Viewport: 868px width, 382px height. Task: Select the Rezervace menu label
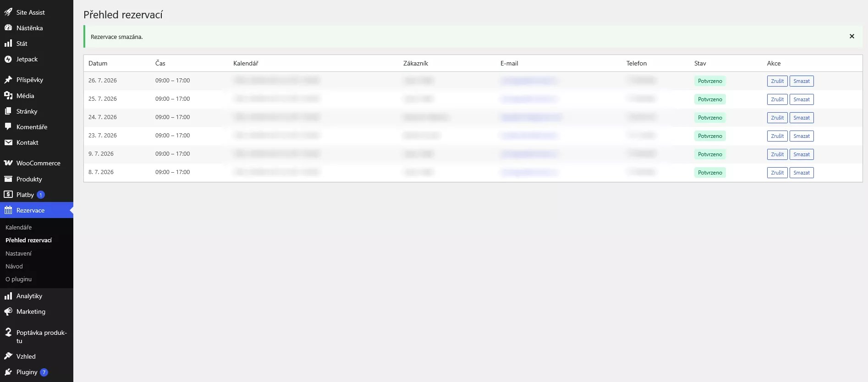31,210
